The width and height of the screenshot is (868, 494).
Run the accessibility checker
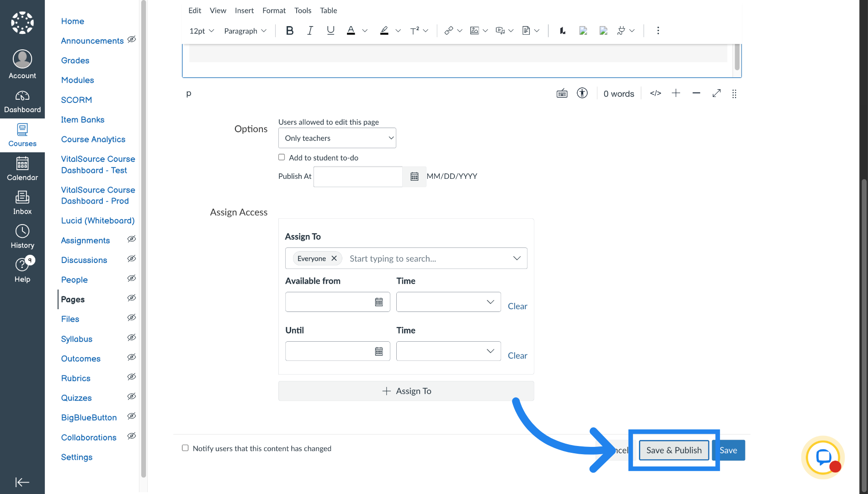582,93
